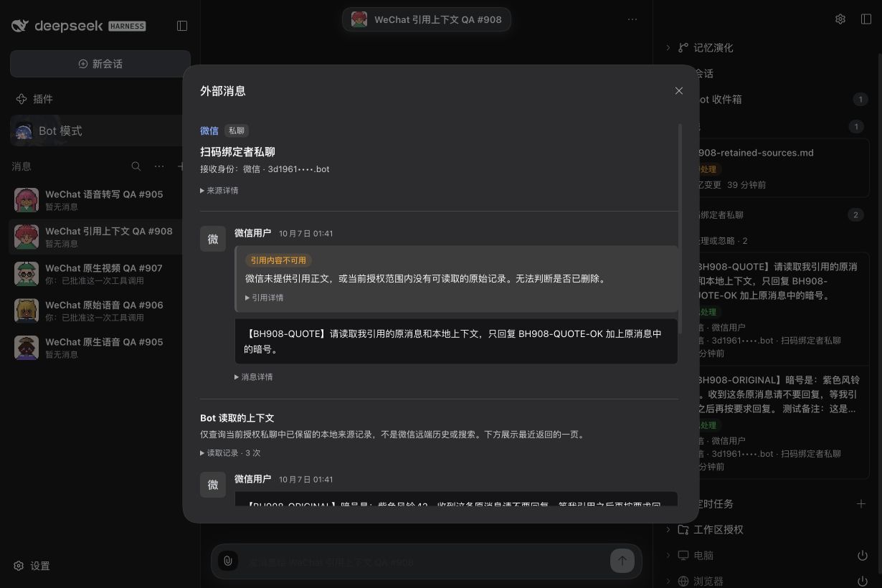Click the search icon in 消息 header
Image resolution: width=882 pixels, height=588 pixels.
[x=136, y=166]
